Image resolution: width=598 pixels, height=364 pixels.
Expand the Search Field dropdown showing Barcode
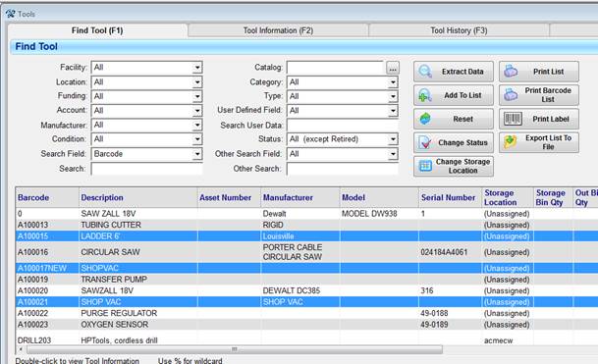(x=196, y=154)
